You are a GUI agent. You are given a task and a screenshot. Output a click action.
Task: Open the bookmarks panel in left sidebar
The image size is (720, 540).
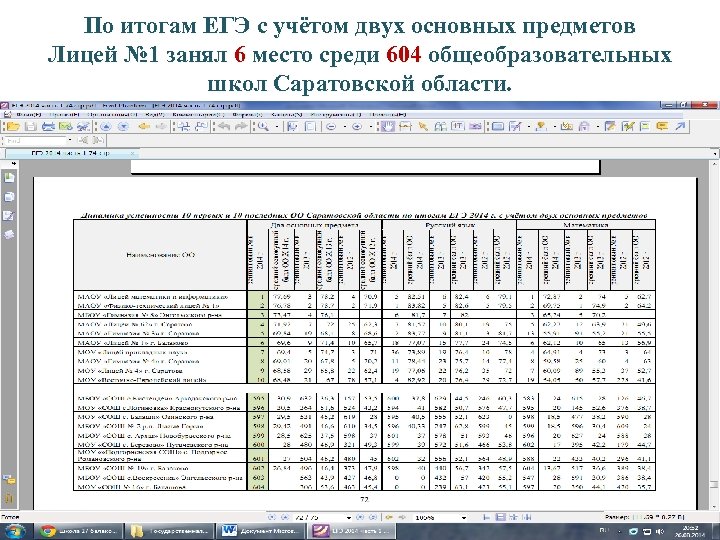(x=9, y=178)
